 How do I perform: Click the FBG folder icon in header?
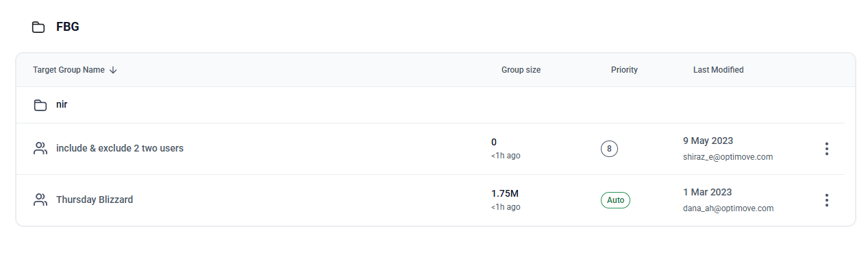tap(38, 27)
